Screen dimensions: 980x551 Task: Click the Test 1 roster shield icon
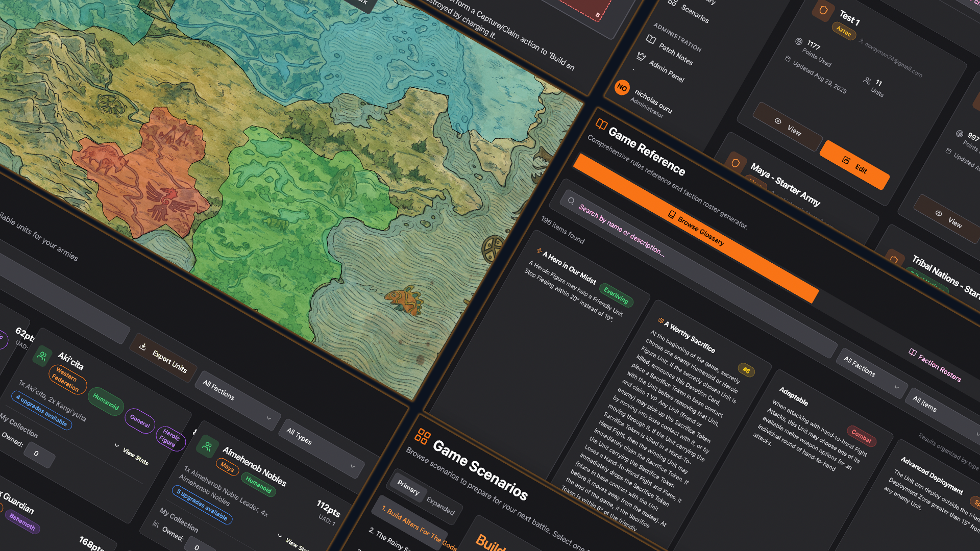tap(823, 10)
